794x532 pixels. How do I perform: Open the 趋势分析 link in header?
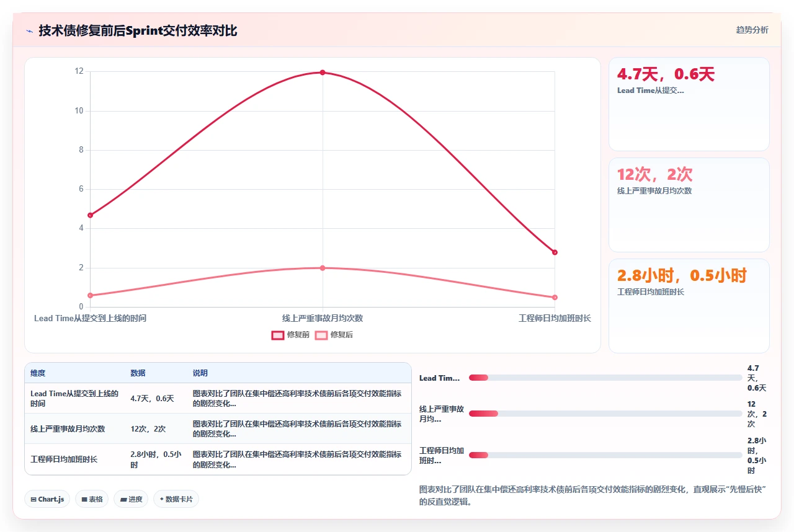tap(752, 30)
